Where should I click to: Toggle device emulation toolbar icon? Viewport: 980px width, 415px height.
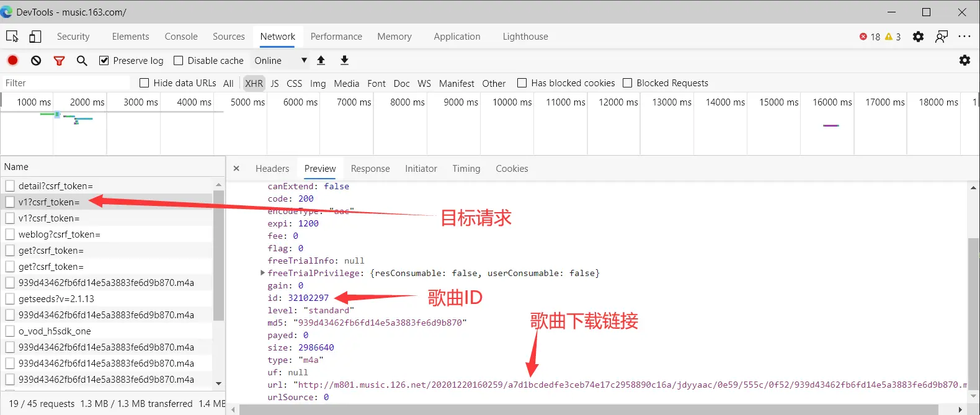pos(35,37)
